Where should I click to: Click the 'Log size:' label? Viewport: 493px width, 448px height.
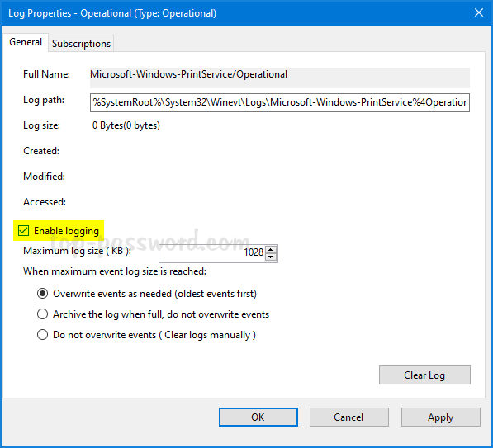tap(42, 125)
